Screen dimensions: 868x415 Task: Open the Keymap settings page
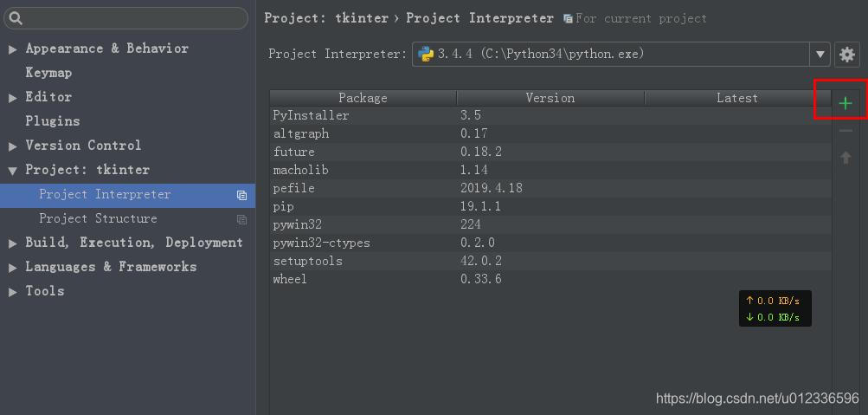[48, 73]
